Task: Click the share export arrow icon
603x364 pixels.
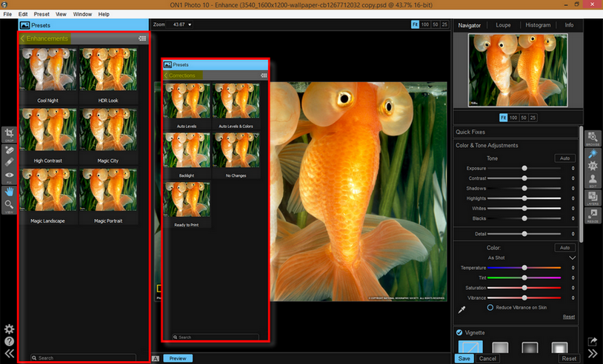Action: (x=593, y=341)
